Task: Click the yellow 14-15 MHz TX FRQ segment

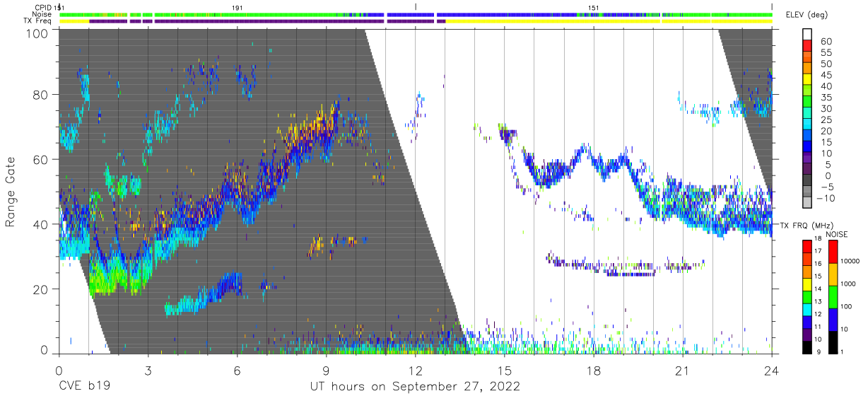Action: (x=807, y=284)
